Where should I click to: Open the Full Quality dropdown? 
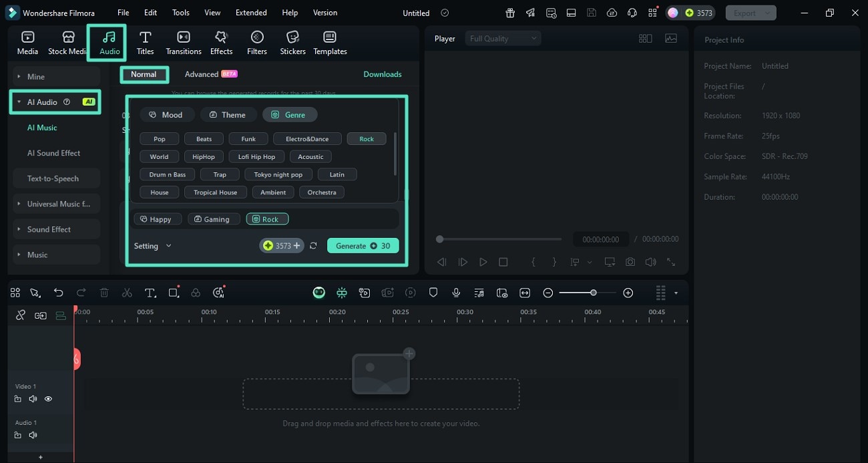(503, 39)
